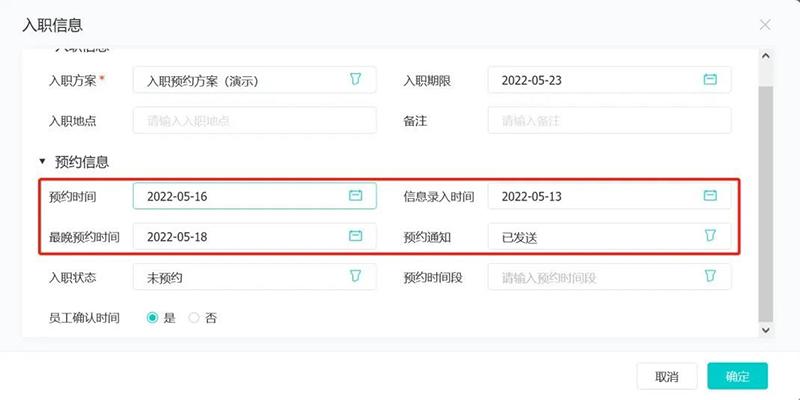Close the 入职信息 dialog
Viewport: 800px width, 400px height.
point(765,24)
